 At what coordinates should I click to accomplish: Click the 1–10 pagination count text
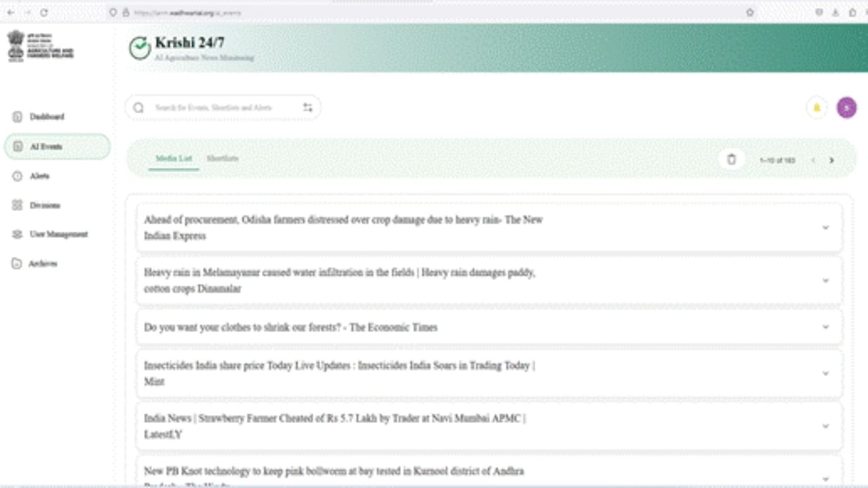[x=777, y=161]
